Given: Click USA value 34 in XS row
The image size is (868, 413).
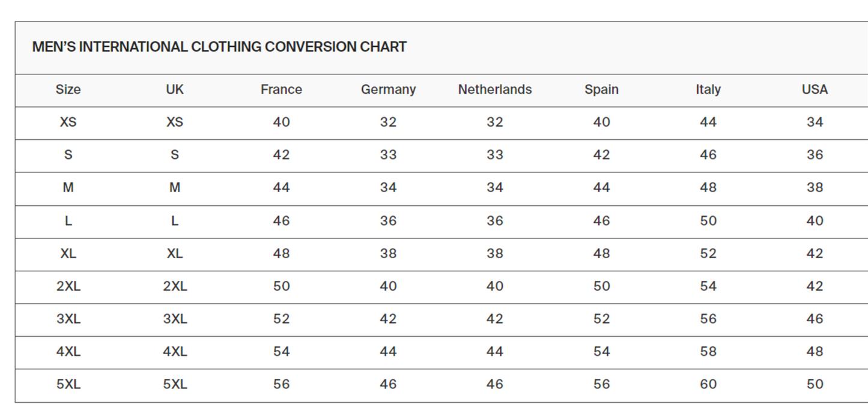Looking at the screenshot, I should pos(815,122).
